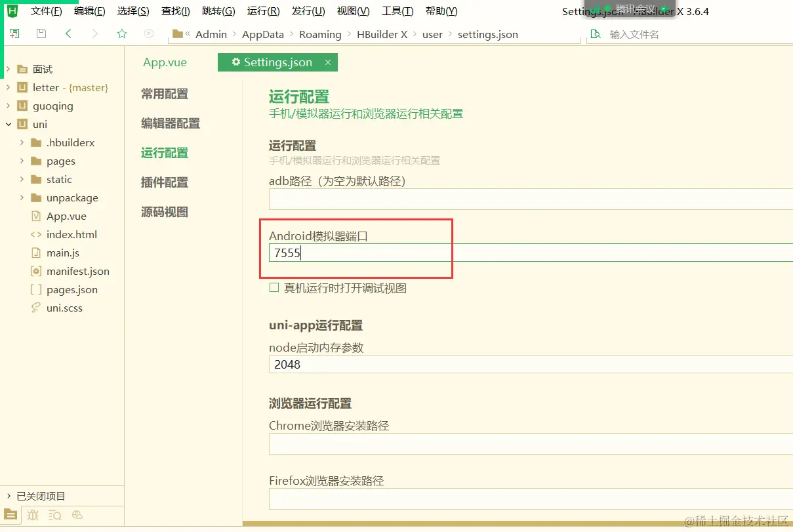Image resolution: width=793 pixels, height=532 pixels.
Task: Click the Android模拟器端口 input field
Action: [531, 253]
